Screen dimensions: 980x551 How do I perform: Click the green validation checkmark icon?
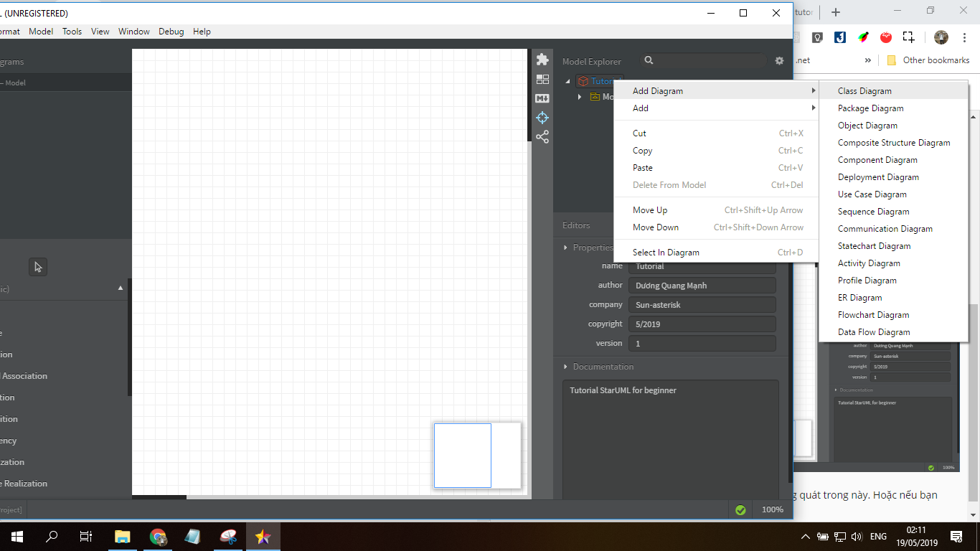point(740,510)
